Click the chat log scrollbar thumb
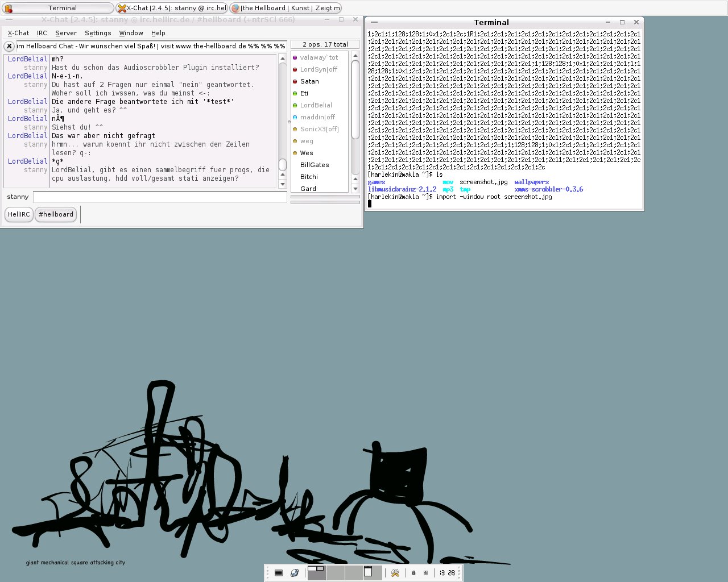Screen dimensions: 728x582 [x=283, y=165]
